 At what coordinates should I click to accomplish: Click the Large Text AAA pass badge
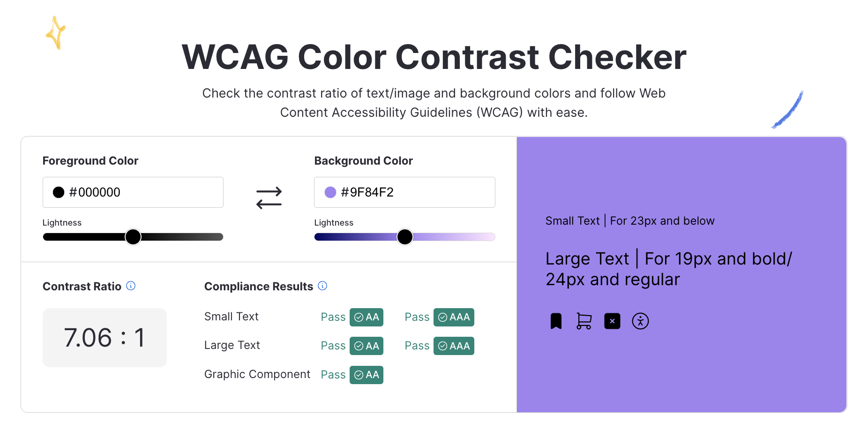(x=453, y=346)
